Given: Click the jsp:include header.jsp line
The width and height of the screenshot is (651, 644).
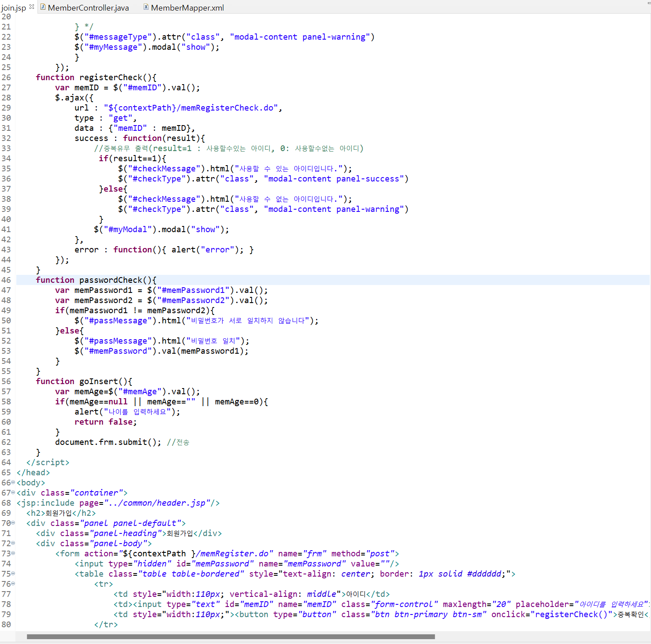Looking at the screenshot, I should (x=118, y=503).
